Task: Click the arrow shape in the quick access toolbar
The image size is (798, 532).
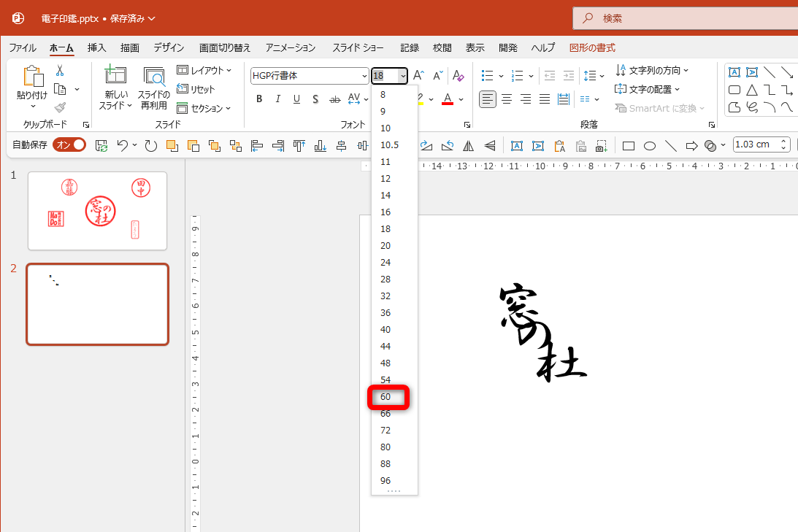Action: (691, 147)
